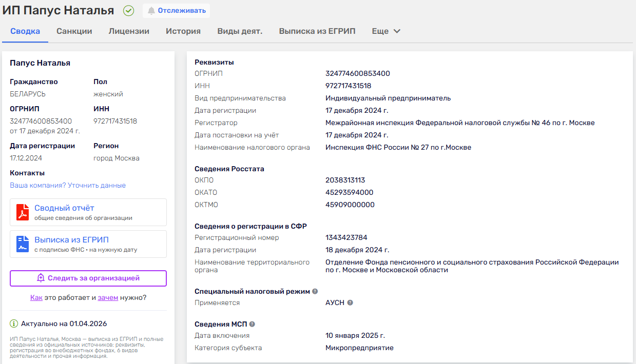
Task: Click the info icon near Актуально на 01.04.2026
Action: tap(14, 323)
